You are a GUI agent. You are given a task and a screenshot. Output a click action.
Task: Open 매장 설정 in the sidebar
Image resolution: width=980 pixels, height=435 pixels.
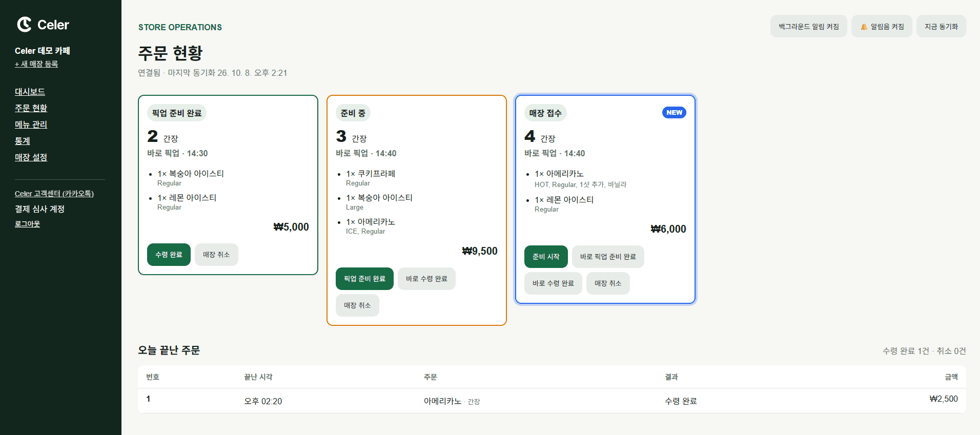click(x=31, y=157)
